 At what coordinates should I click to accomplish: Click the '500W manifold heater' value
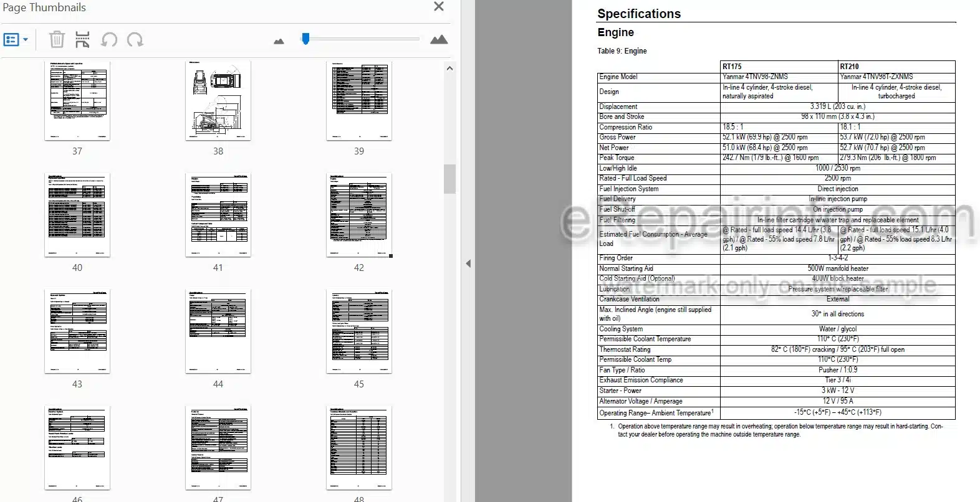(838, 268)
